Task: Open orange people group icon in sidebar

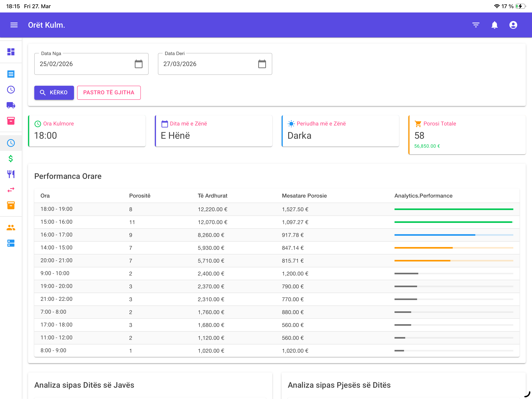Action: point(11,227)
